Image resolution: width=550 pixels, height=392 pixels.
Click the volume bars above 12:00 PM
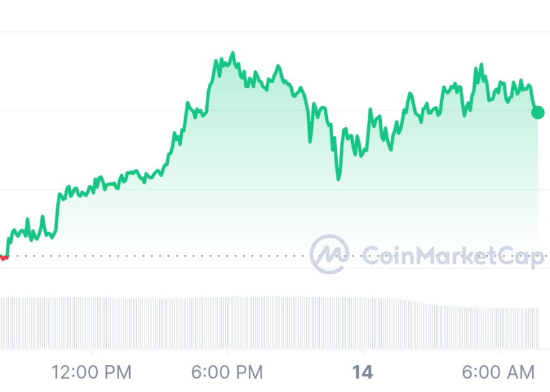(92, 323)
